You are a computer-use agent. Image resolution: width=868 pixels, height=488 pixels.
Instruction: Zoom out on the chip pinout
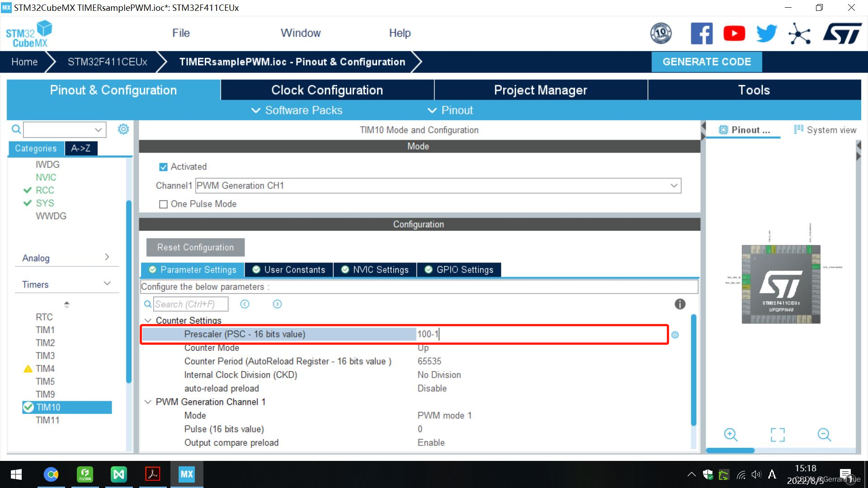pyautogui.click(x=825, y=435)
